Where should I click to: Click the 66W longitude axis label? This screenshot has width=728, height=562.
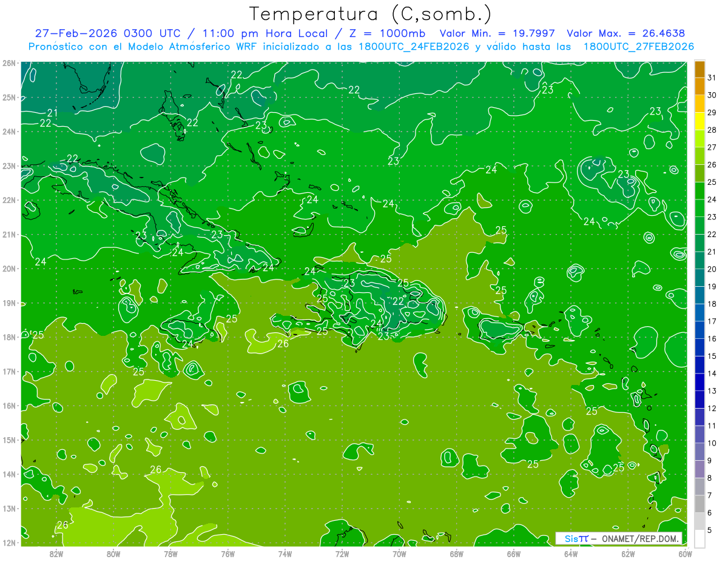click(x=513, y=554)
